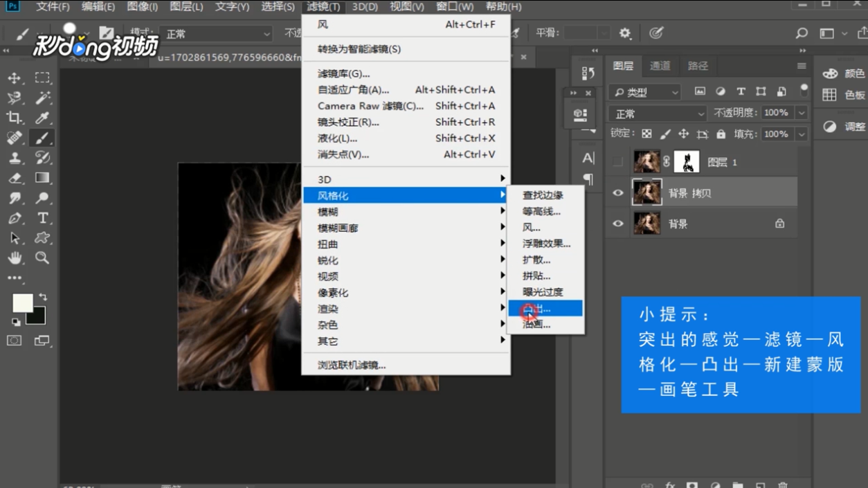Select the Eyedropper tool
The height and width of the screenshot is (488, 868).
pos(43,118)
